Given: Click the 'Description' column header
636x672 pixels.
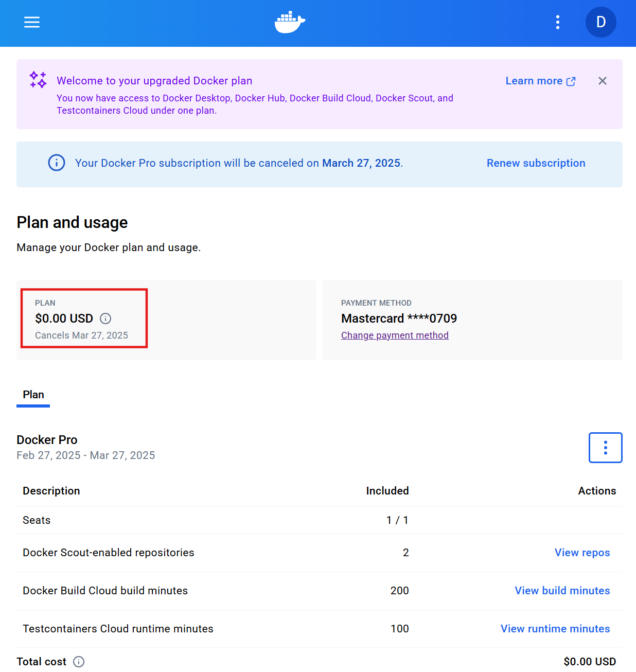Looking at the screenshot, I should point(51,491).
